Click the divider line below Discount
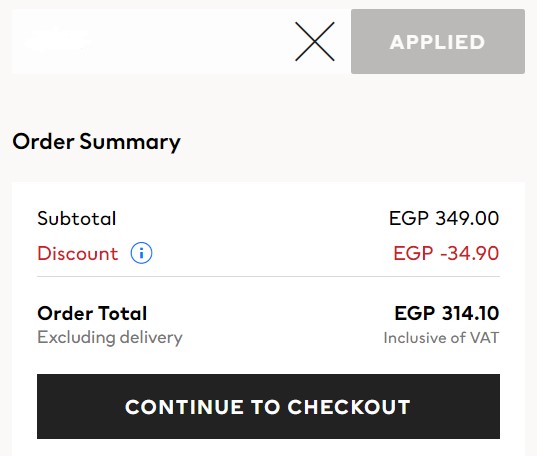Screen dimensions: 537x456 click(268, 276)
